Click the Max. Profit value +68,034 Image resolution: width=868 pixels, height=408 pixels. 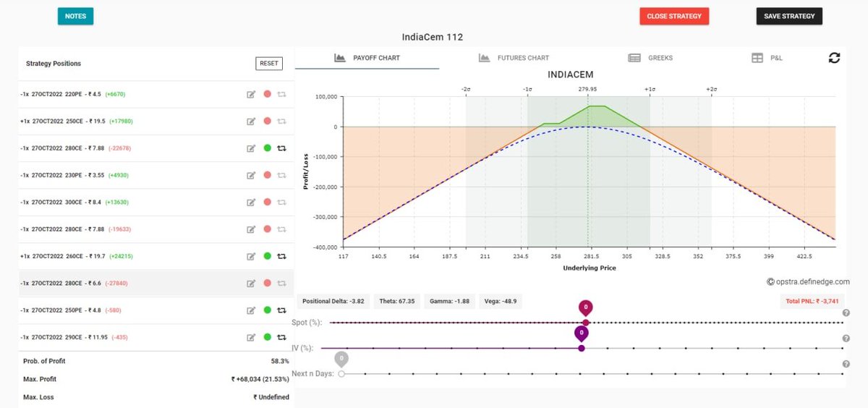[260, 379]
